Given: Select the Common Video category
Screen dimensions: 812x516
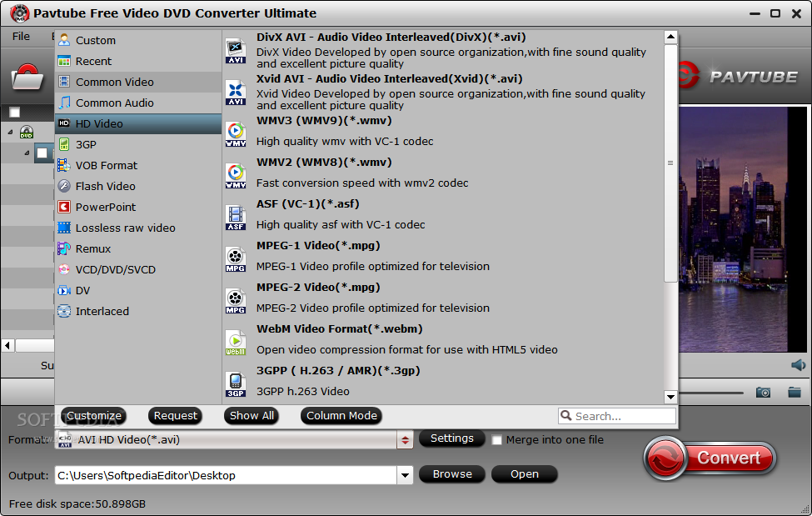Looking at the screenshot, I should coord(138,82).
